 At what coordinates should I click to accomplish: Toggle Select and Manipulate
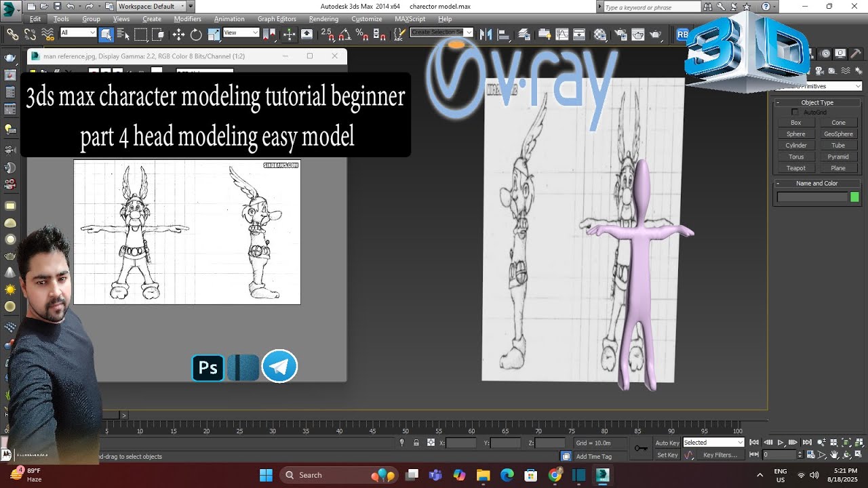pos(289,34)
